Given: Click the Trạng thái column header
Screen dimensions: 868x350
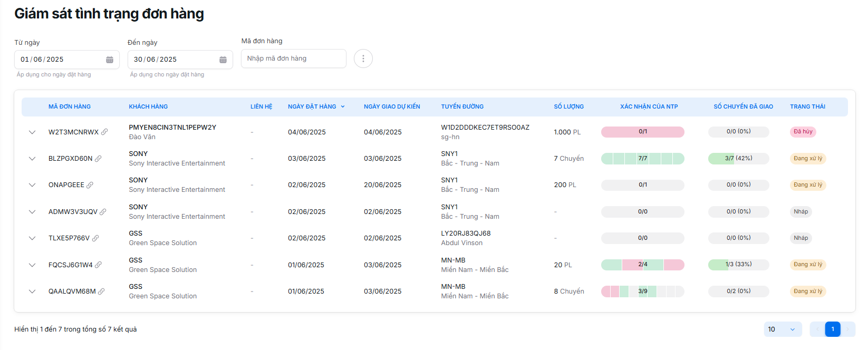Looking at the screenshot, I should (x=807, y=106).
